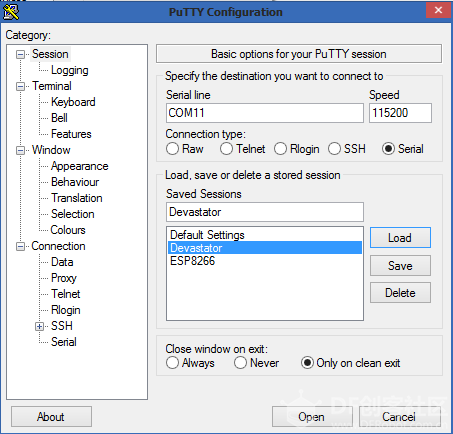The width and height of the screenshot is (453, 434).
Task: Open the Colours settings page
Action: coord(68,230)
